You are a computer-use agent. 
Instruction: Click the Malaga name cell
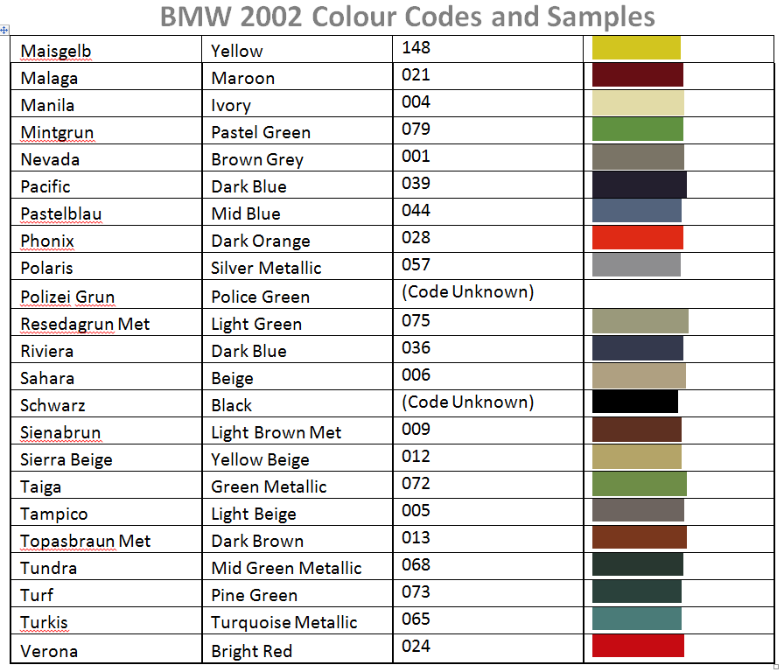click(106, 76)
